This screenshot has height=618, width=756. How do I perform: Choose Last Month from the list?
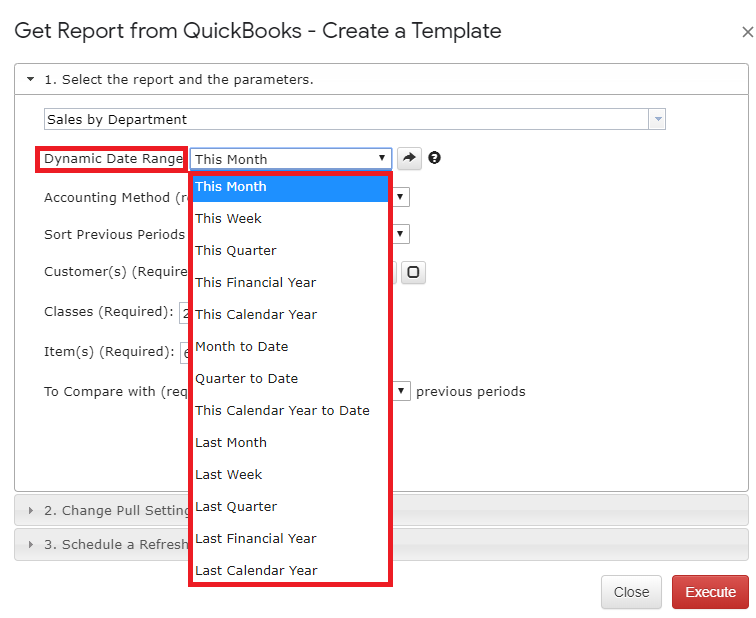tap(290, 443)
